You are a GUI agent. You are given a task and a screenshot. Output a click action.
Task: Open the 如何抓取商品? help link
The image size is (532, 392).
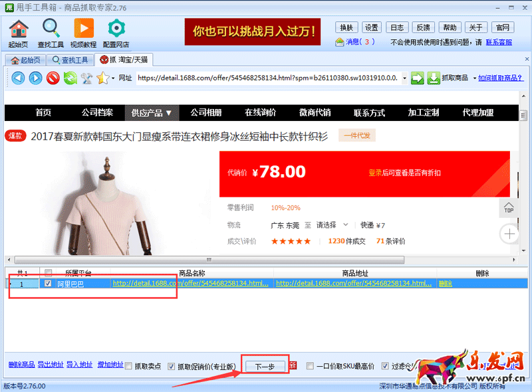click(500, 78)
